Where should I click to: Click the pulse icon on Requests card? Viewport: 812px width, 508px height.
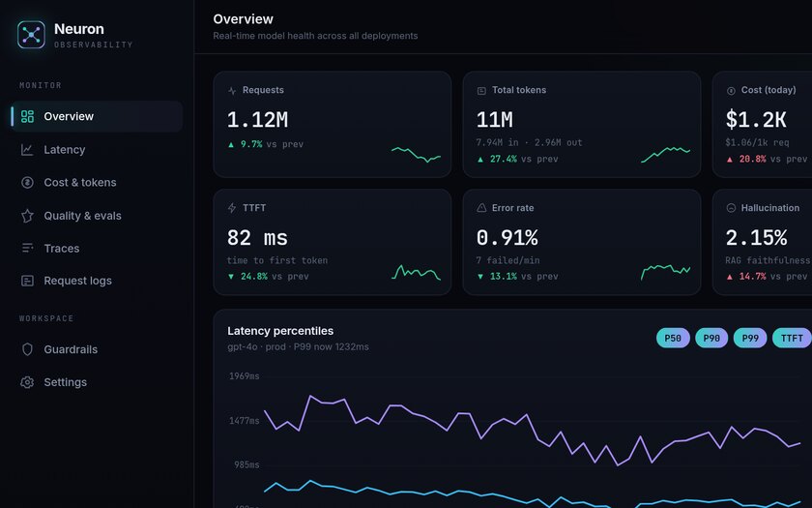point(231,91)
